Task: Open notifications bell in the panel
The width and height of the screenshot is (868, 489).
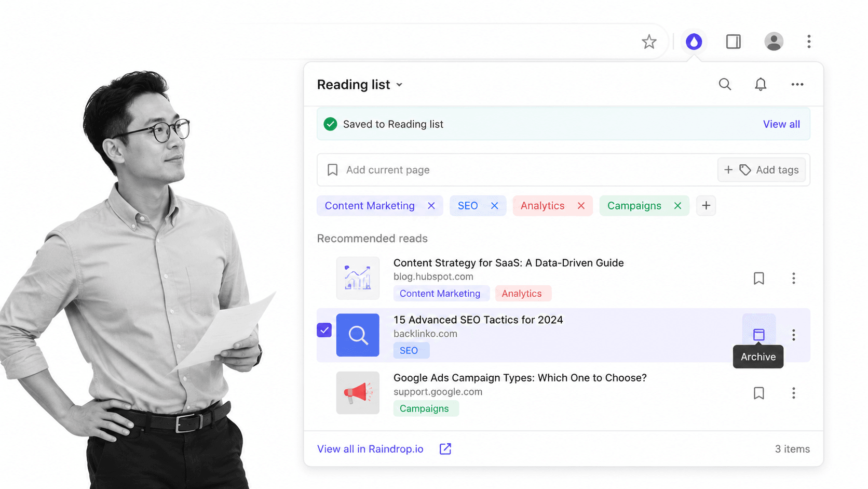Action: 761,84
